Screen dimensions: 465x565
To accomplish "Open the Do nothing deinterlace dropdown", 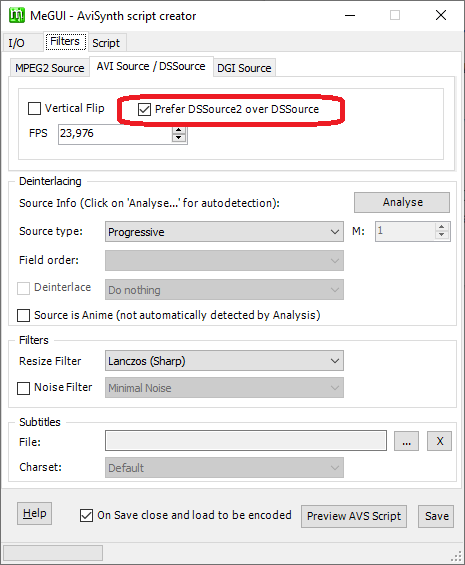I will 224,289.
